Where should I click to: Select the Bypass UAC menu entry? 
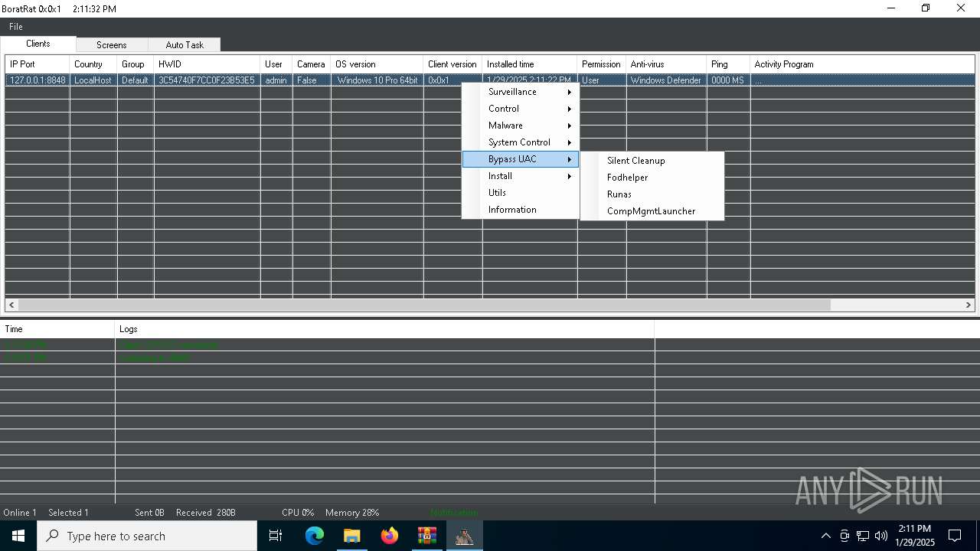tap(521, 159)
